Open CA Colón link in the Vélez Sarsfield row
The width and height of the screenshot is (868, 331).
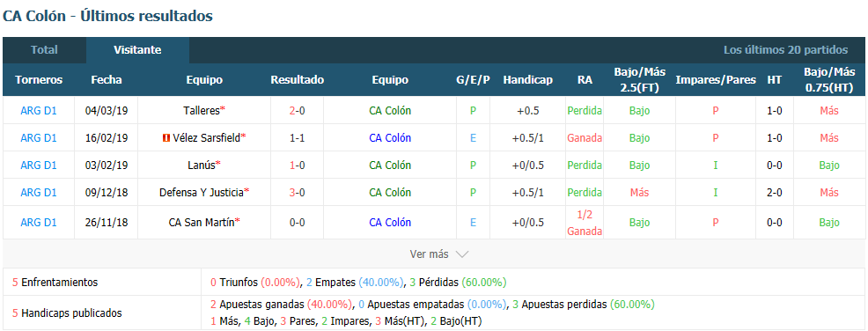[390, 138]
